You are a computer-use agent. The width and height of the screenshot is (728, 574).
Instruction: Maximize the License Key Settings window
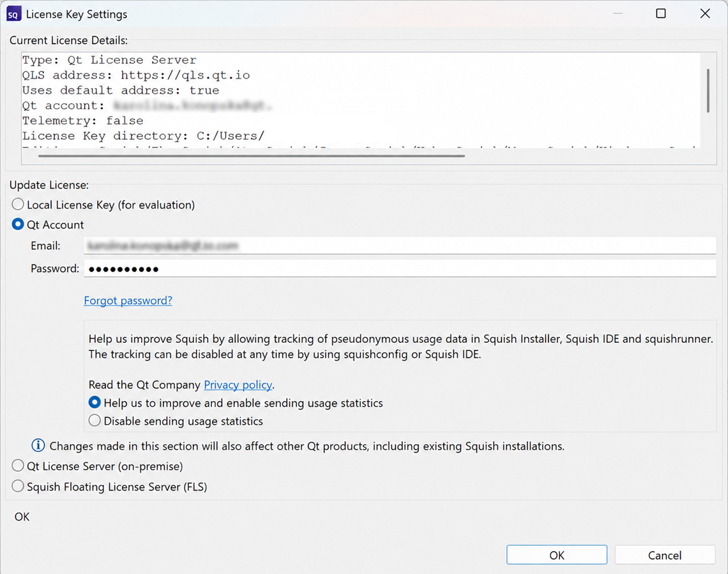click(661, 13)
